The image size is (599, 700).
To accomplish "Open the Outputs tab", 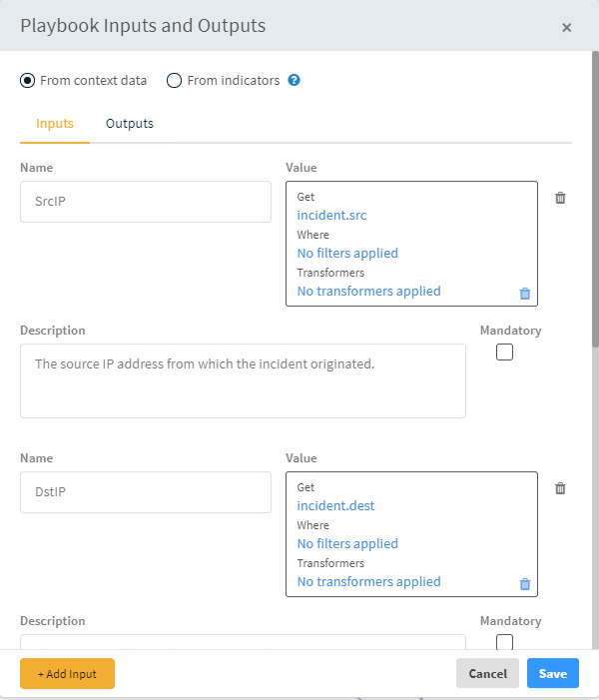I will [x=130, y=124].
